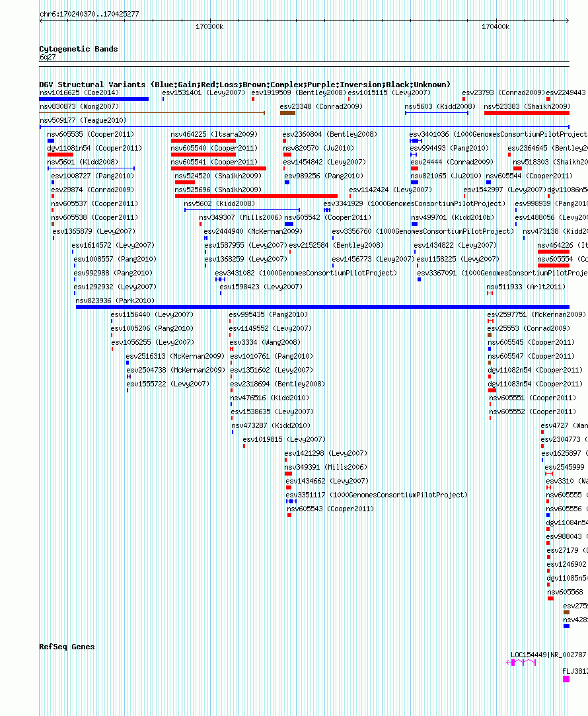Select nsv476516 (Kidd2010) label
This screenshot has width=588, height=716.
pyautogui.click(x=270, y=398)
